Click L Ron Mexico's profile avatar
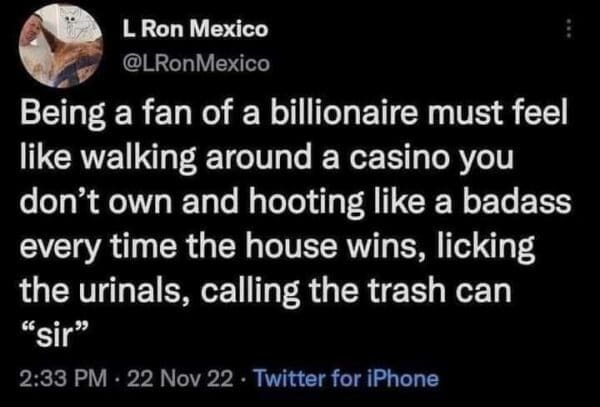 pyautogui.click(x=56, y=44)
